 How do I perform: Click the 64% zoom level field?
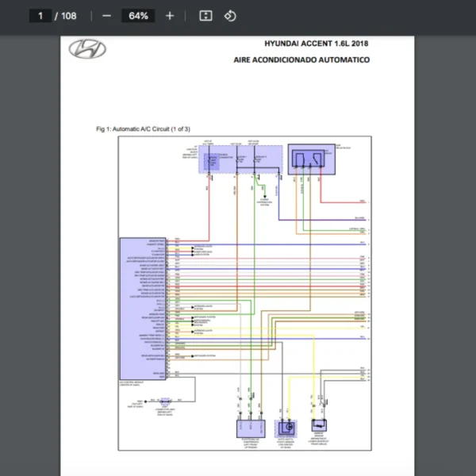pyautogui.click(x=137, y=16)
